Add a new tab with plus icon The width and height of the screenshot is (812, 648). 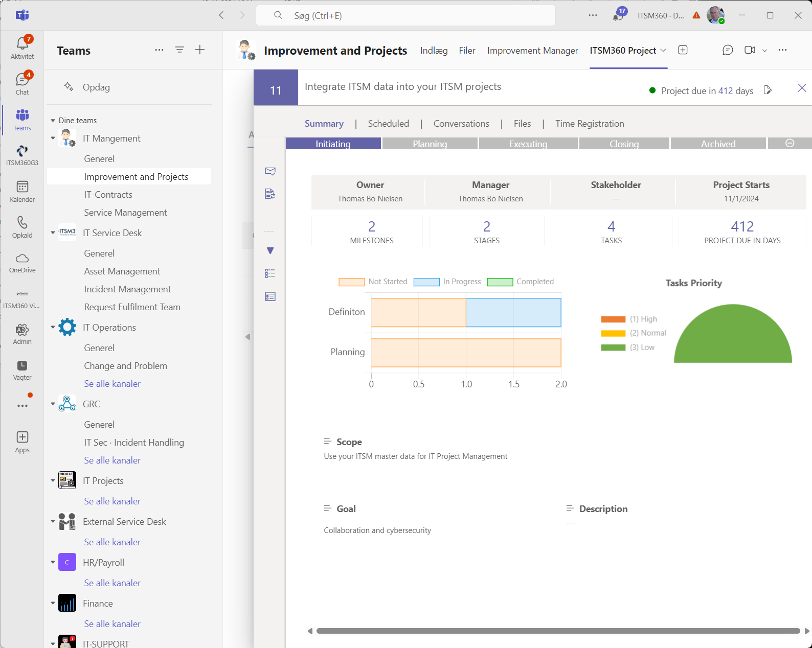(x=683, y=50)
